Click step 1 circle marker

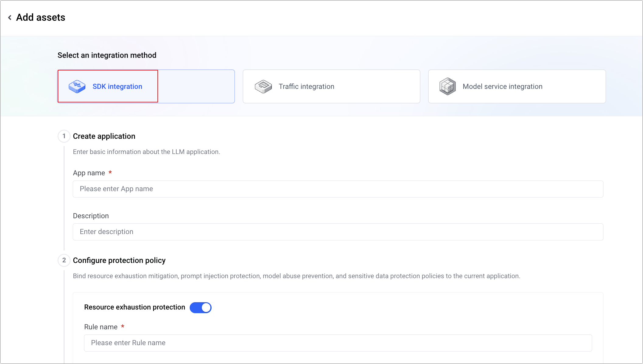(x=64, y=136)
